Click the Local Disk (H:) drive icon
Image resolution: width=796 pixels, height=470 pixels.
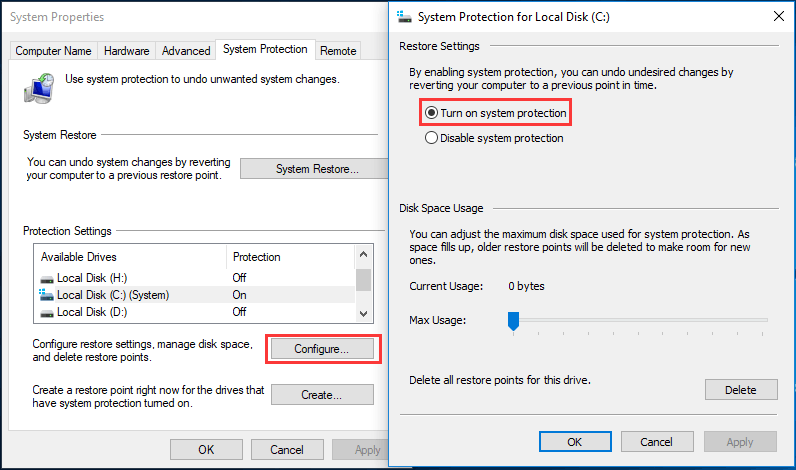(x=47, y=279)
